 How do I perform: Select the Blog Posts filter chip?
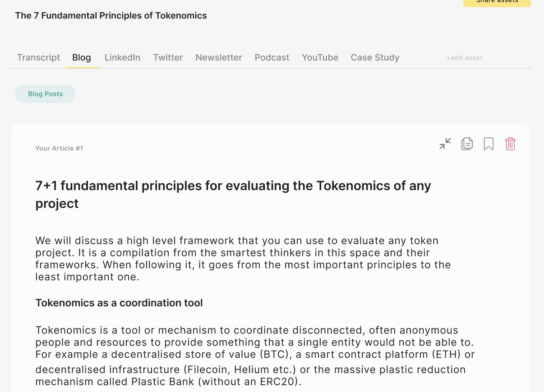(x=46, y=94)
